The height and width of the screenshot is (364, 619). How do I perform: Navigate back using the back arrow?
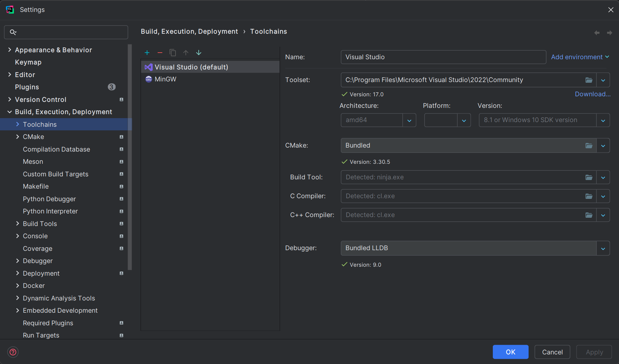point(597,32)
